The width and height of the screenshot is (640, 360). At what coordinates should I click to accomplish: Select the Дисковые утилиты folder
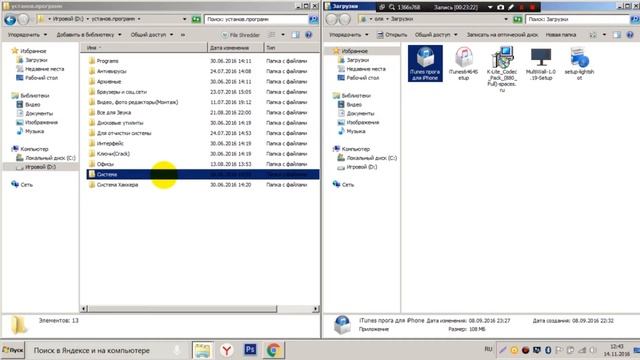[120, 123]
